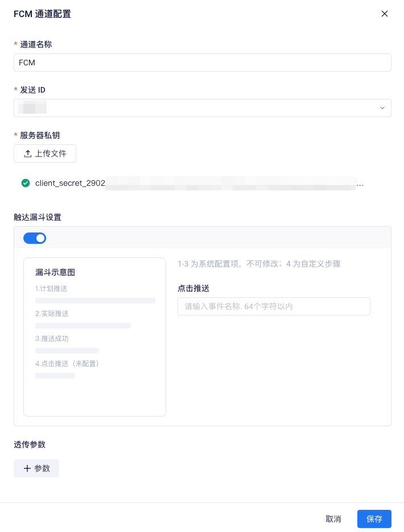Close the FCM 通道配置 dialog with X
404x532 pixels.
click(x=384, y=14)
